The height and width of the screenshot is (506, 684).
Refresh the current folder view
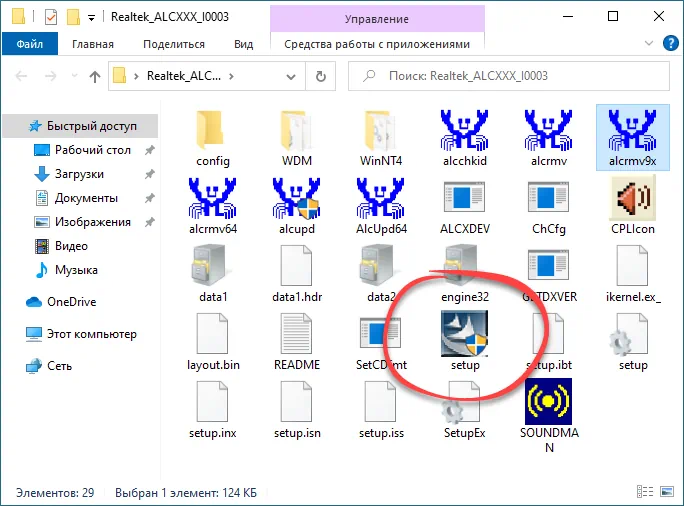coord(321,76)
